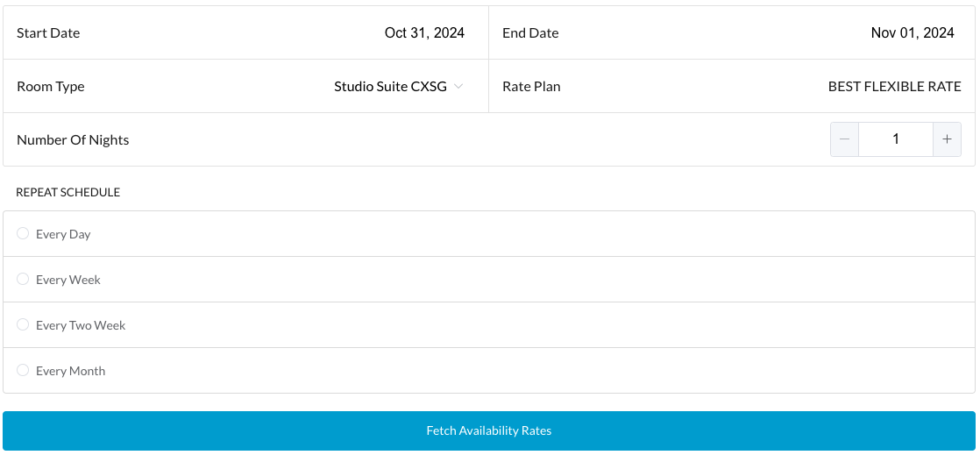Open the BEST FLEXIBLE RATE plan selector
This screenshot has width=980, height=455.
pos(894,87)
